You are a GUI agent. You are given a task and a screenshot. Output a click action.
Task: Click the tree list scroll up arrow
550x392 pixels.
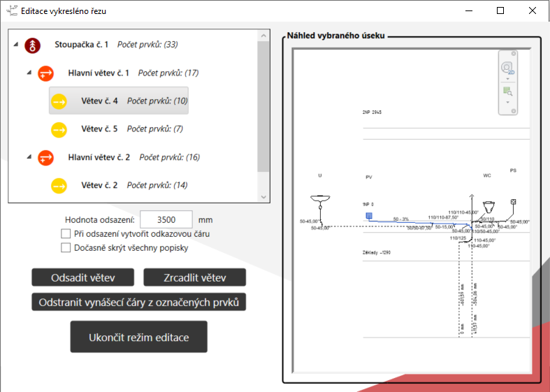click(263, 36)
